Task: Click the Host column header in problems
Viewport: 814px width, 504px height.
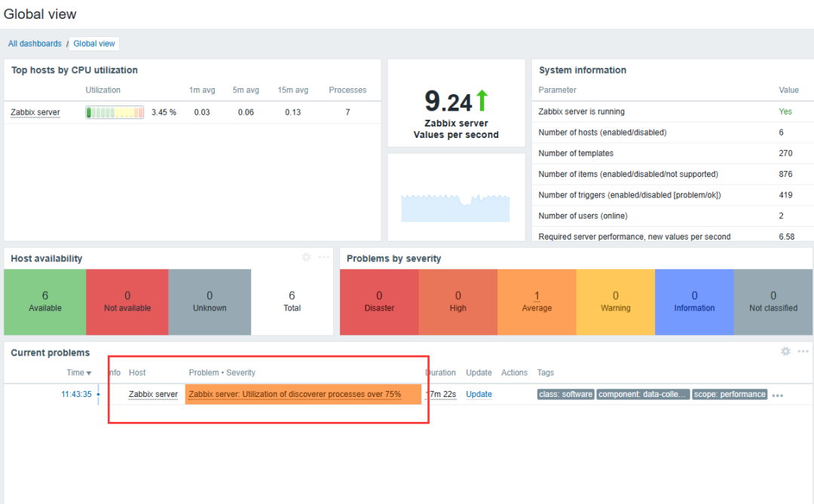Action: click(137, 373)
